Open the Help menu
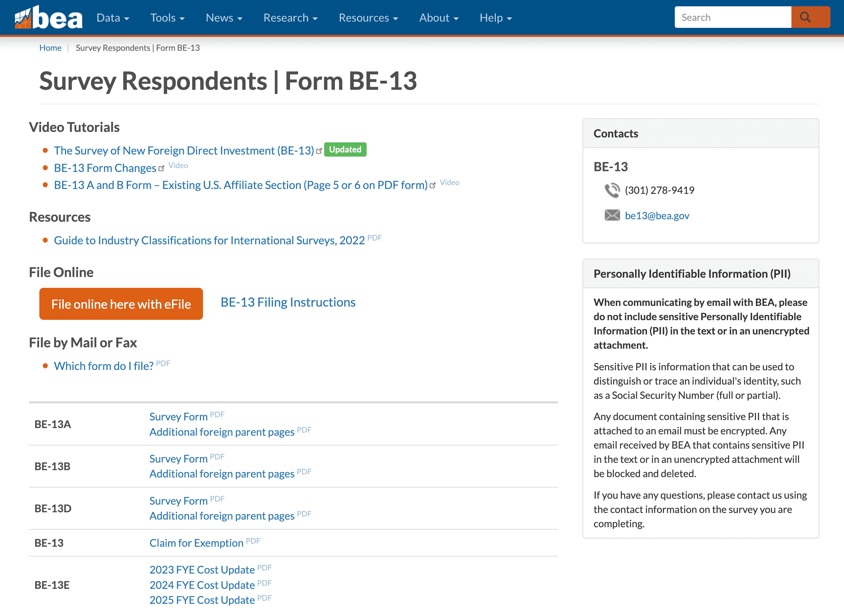The height and width of the screenshot is (616, 844). point(495,17)
